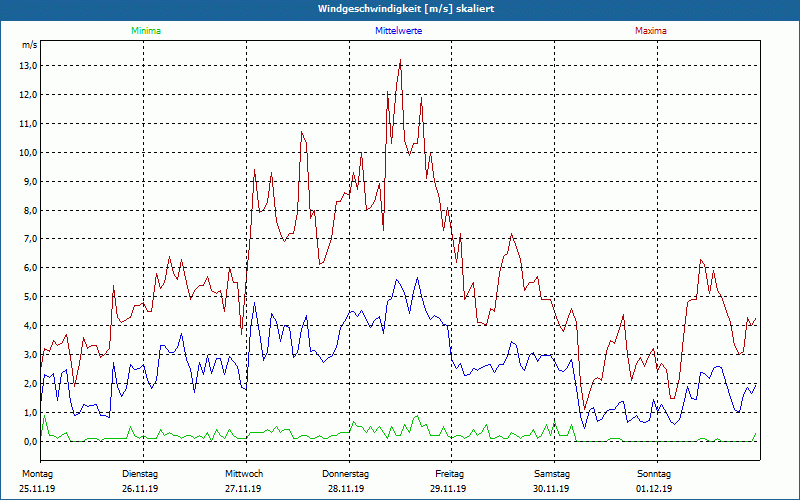Click the 'Montag' day label
The height and width of the screenshot is (500, 800).
coord(37,474)
